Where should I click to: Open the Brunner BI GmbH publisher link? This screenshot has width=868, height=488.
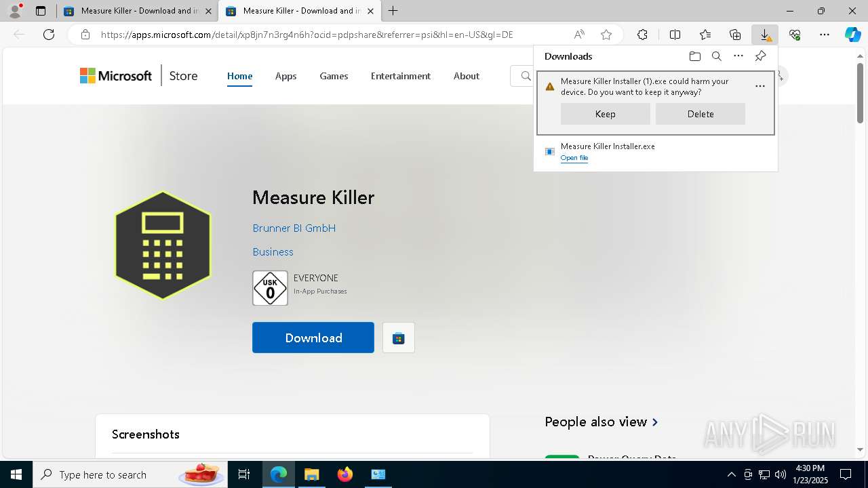(294, 228)
